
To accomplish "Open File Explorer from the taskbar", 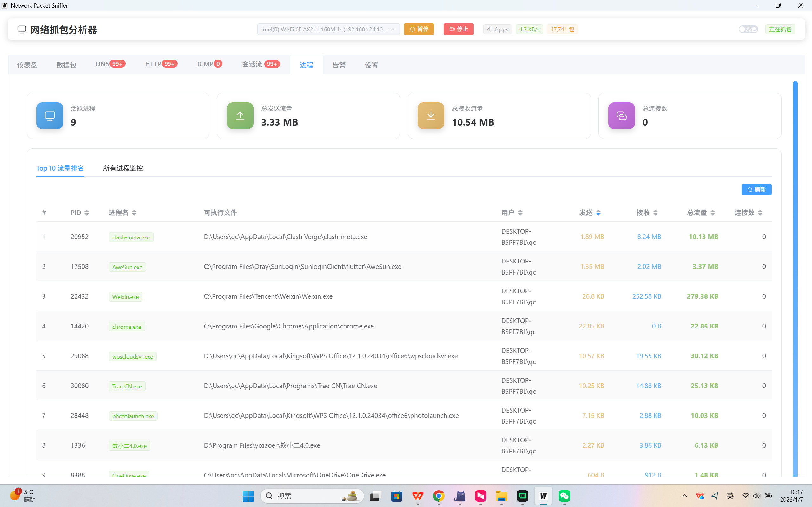I will coord(502,496).
